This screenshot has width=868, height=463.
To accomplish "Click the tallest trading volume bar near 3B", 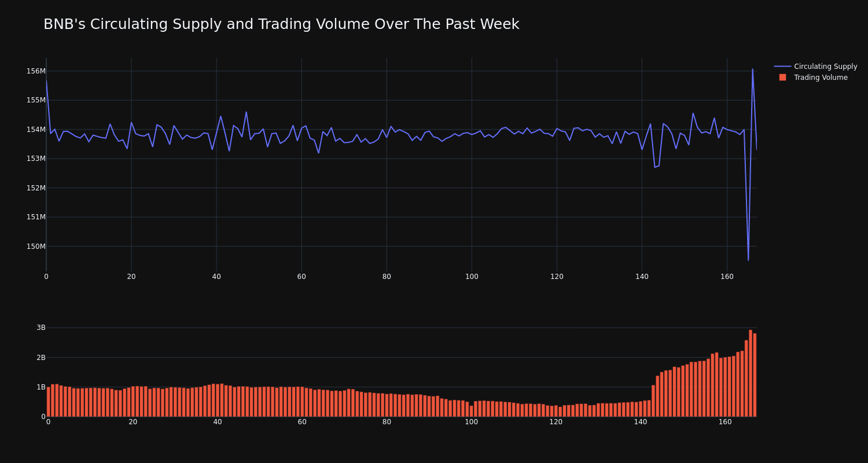I will coord(751,373).
